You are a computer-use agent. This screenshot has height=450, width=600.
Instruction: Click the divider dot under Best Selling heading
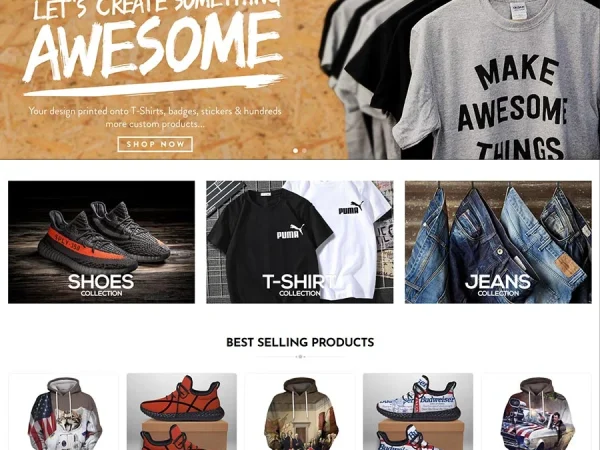click(300, 357)
